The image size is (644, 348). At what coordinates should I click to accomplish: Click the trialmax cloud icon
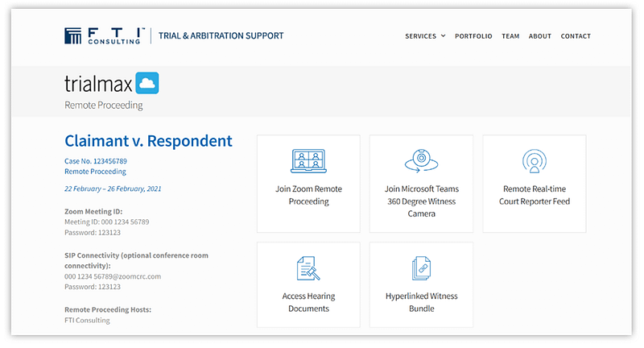click(147, 83)
